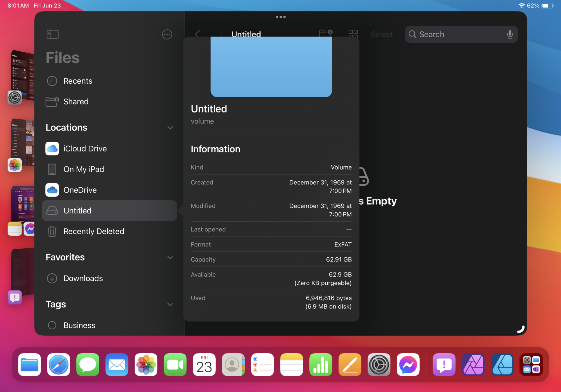The height and width of the screenshot is (392, 561).
Task: Open Affinity Designer from the dock
Action: pyautogui.click(x=502, y=365)
